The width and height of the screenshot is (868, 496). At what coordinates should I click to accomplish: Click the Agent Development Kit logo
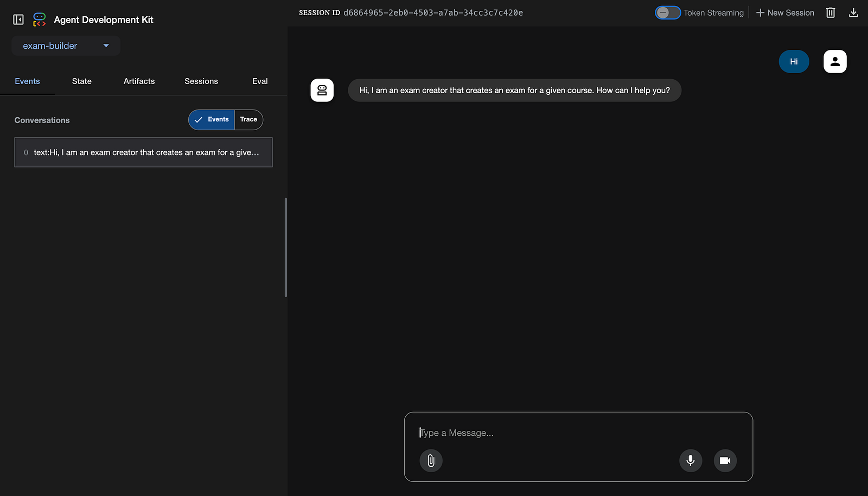[x=40, y=20]
